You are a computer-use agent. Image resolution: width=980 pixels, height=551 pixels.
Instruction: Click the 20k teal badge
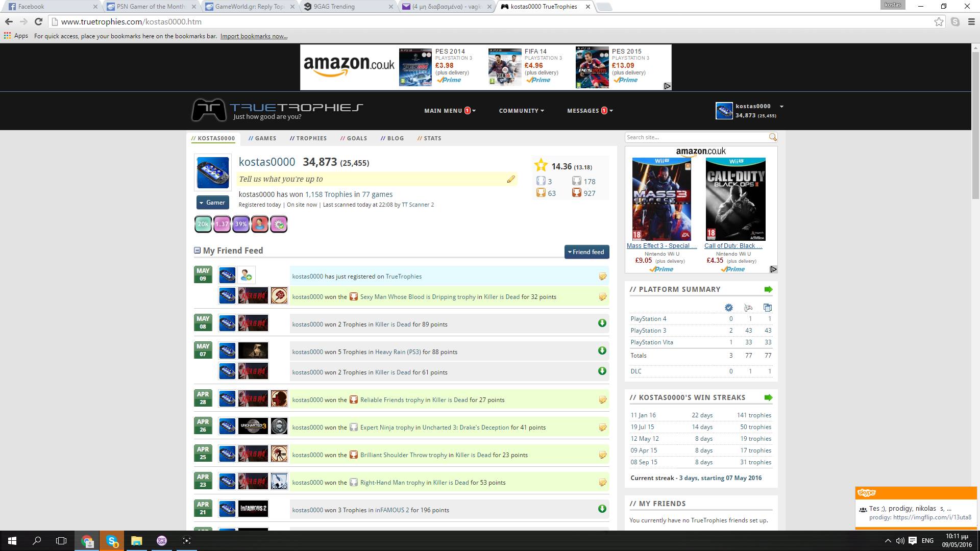pyautogui.click(x=203, y=224)
